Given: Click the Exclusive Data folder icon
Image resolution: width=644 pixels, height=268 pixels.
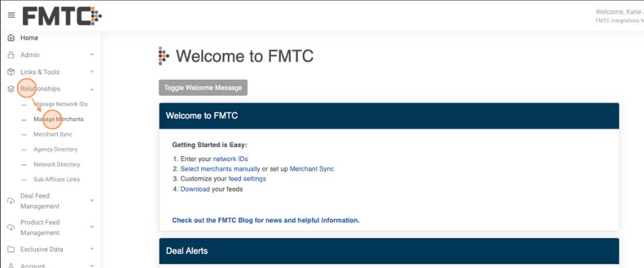Looking at the screenshot, I should 11,249.
